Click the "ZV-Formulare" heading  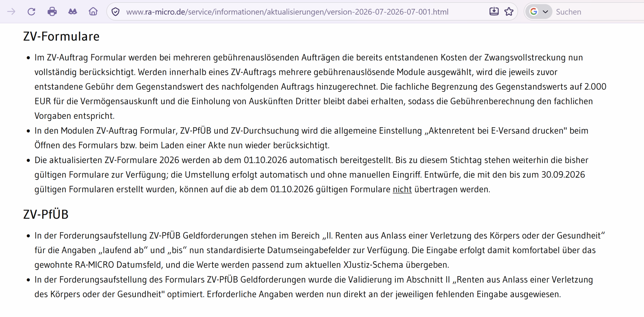coord(61,37)
